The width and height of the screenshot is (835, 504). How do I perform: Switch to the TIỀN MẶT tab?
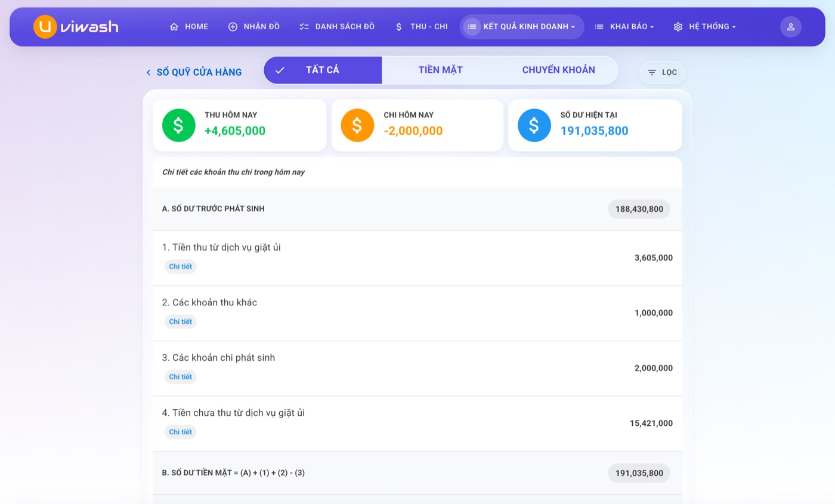point(441,70)
